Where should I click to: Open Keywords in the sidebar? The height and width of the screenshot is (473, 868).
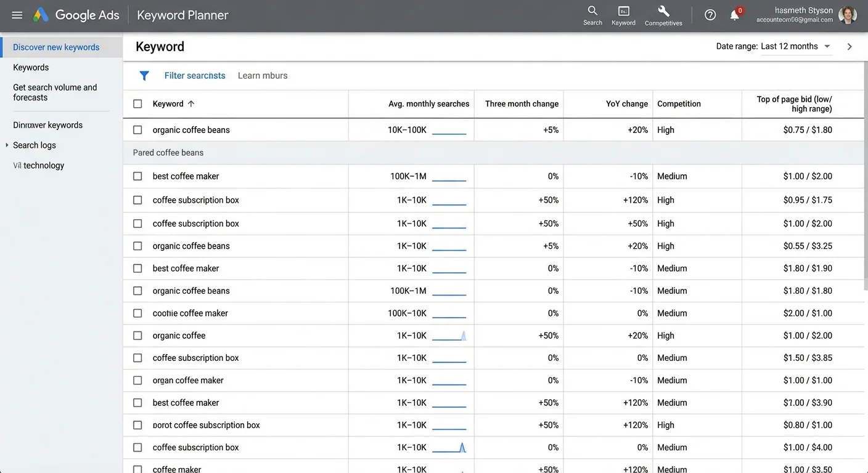pyautogui.click(x=31, y=68)
